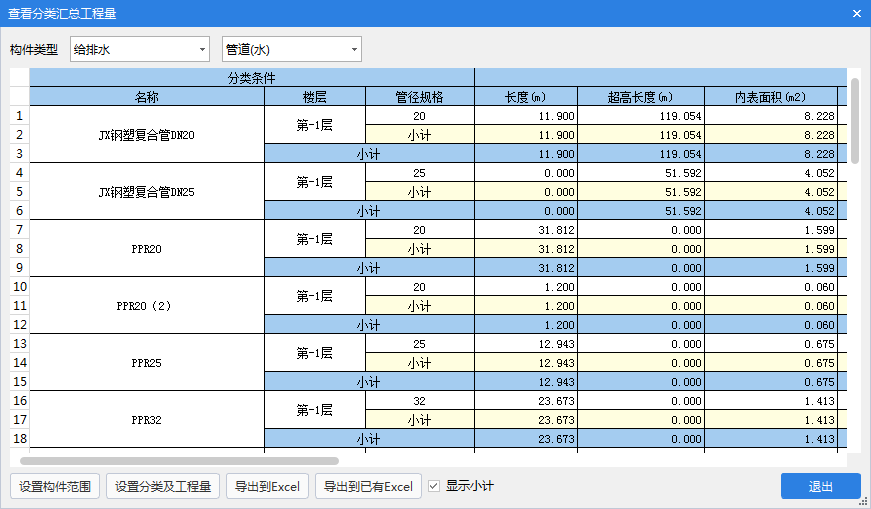Export table using 导出到Excel

click(x=267, y=486)
